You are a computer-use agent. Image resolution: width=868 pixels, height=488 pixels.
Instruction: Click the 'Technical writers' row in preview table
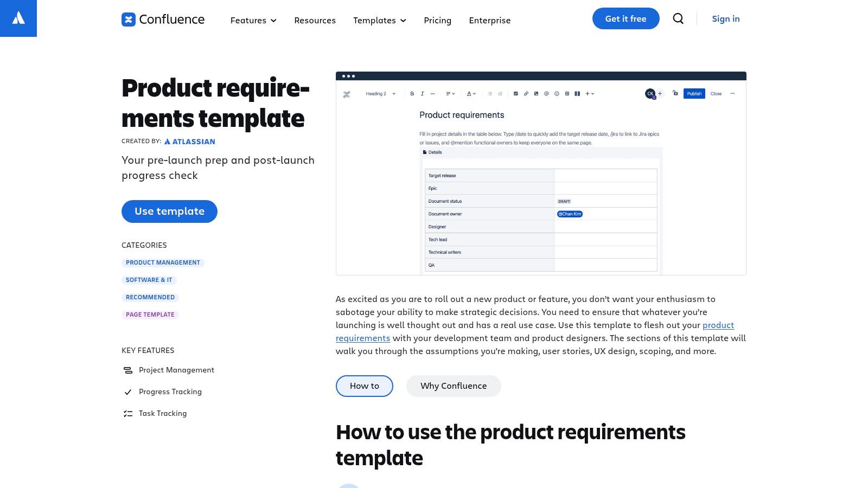click(541, 252)
